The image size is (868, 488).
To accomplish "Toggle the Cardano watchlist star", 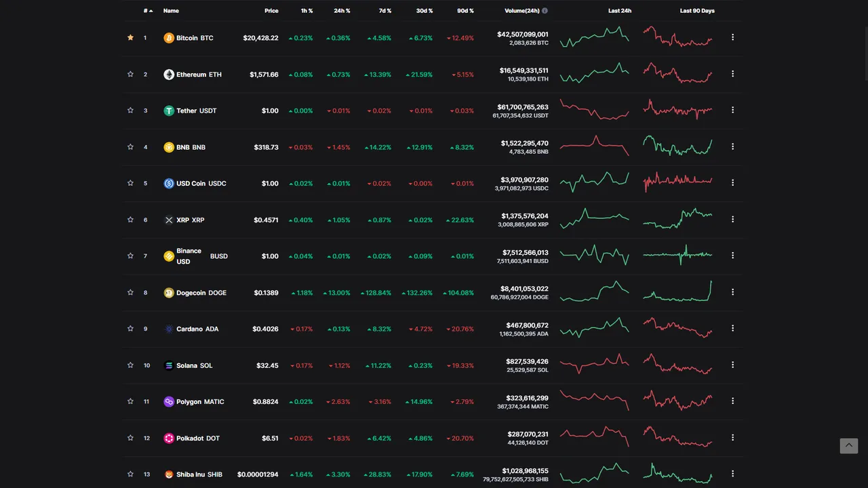I will [130, 328].
